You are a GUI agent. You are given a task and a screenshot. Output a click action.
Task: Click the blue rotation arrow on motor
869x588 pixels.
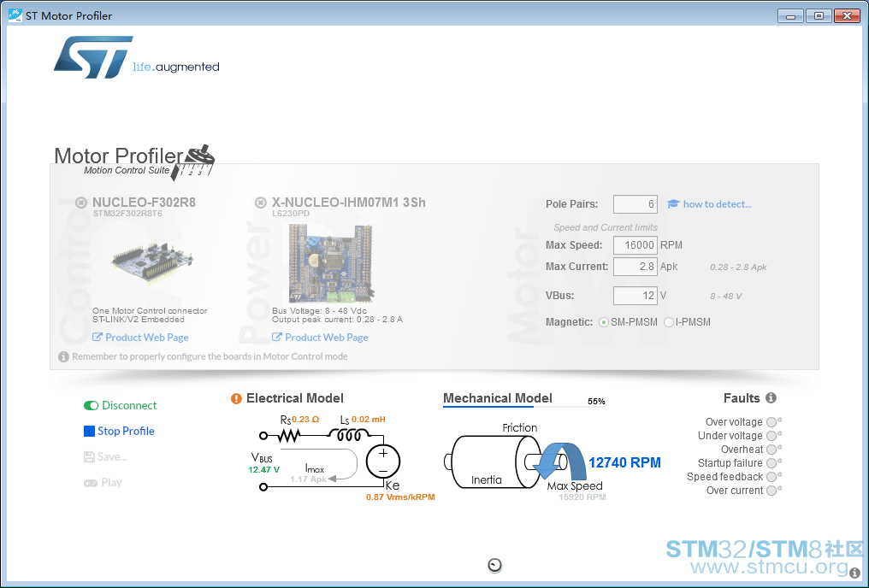[560, 461]
